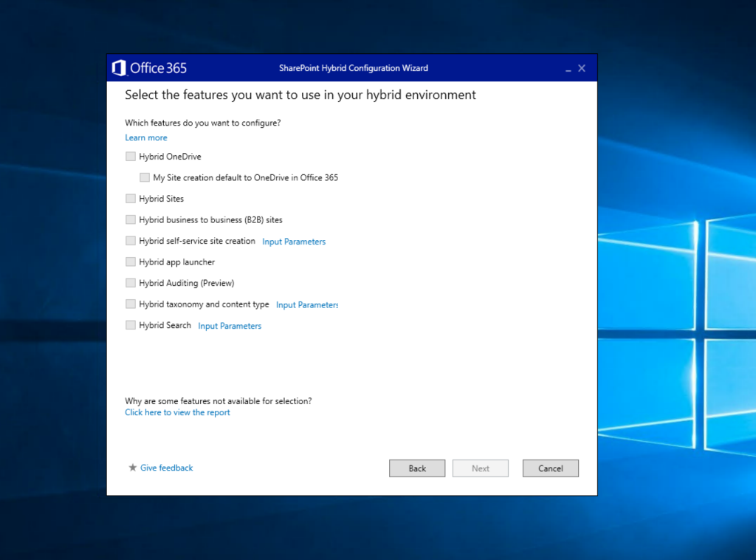Viewport: 756px width, 560px height.
Task: Open Input Parameters for taxonomy and content type
Action: pyautogui.click(x=307, y=305)
